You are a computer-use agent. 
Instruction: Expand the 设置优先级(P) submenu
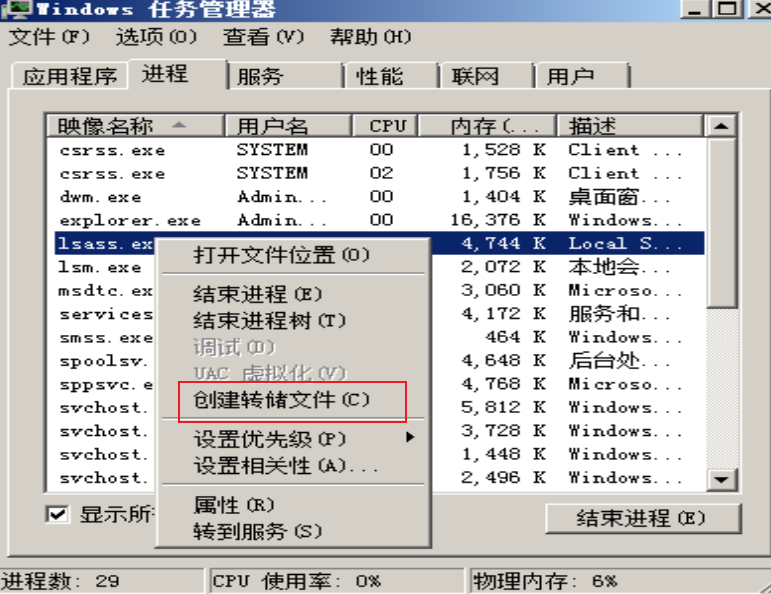coord(293,439)
